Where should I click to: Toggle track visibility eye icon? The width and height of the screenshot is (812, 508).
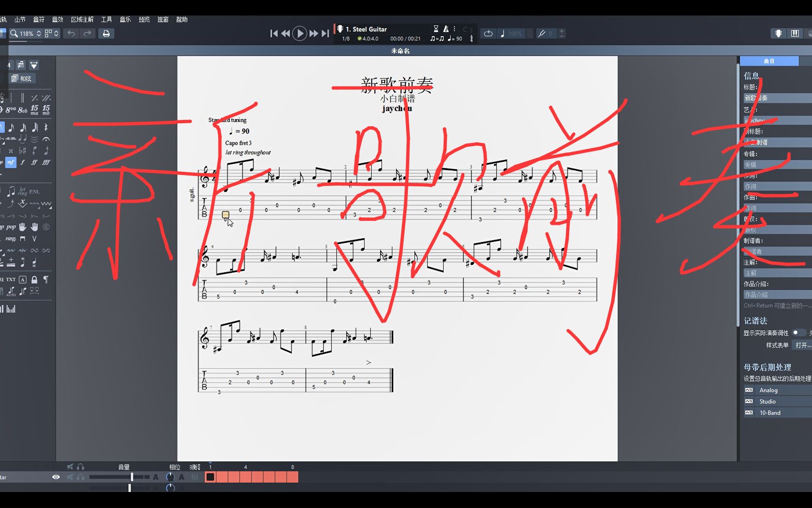coord(56,477)
